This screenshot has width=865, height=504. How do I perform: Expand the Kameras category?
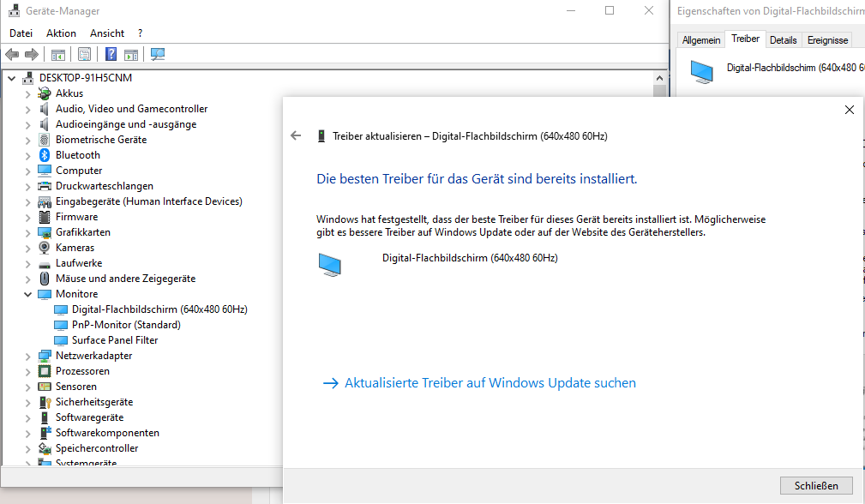pos(28,248)
